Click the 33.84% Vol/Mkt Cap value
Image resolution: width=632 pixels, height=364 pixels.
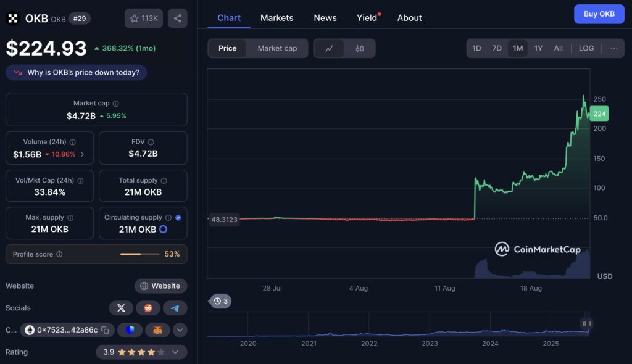(x=49, y=192)
